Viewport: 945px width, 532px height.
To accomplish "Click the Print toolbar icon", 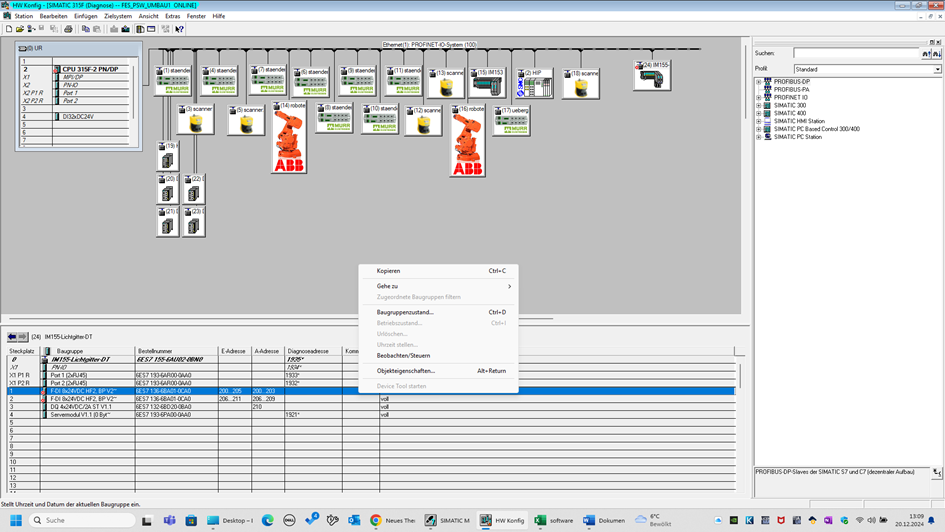I will click(x=68, y=29).
